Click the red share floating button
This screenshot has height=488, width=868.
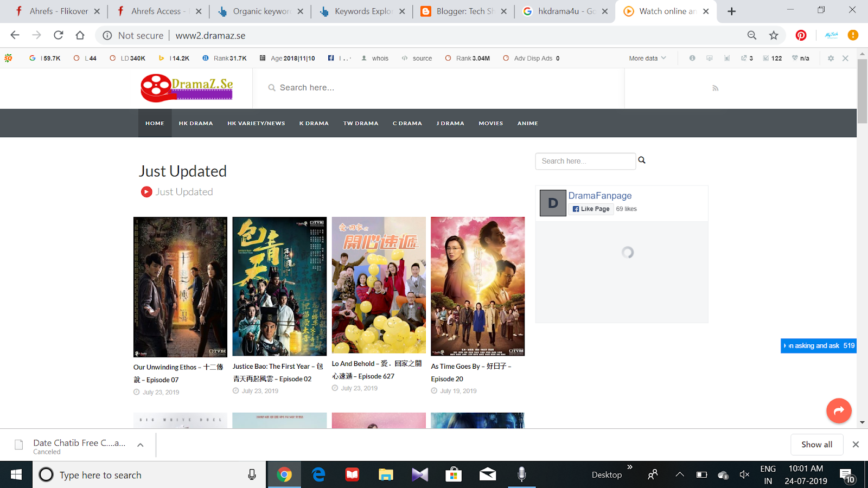point(839,410)
